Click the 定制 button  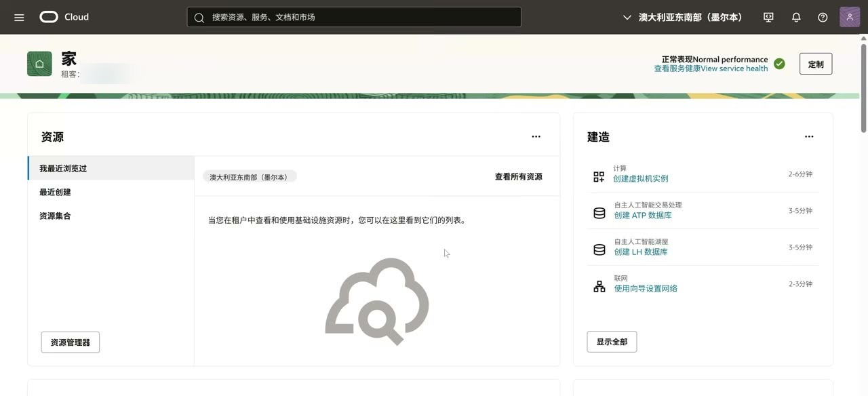click(816, 64)
